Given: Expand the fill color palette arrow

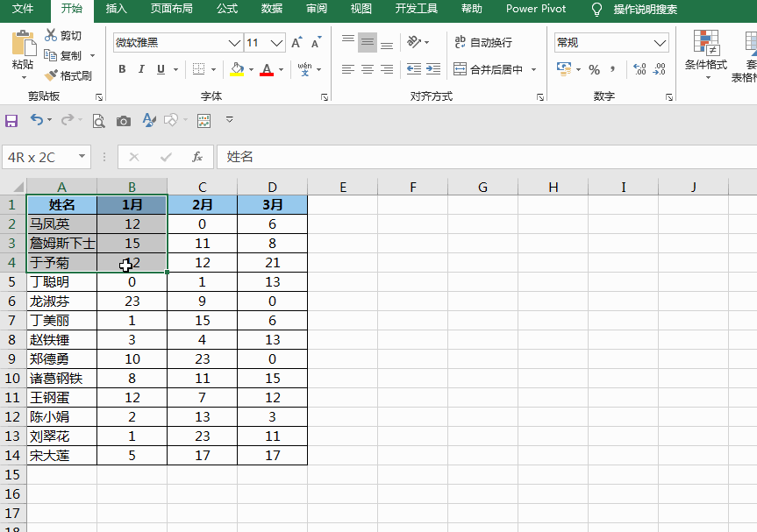Looking at the screenshot, I should coord(251,69).
